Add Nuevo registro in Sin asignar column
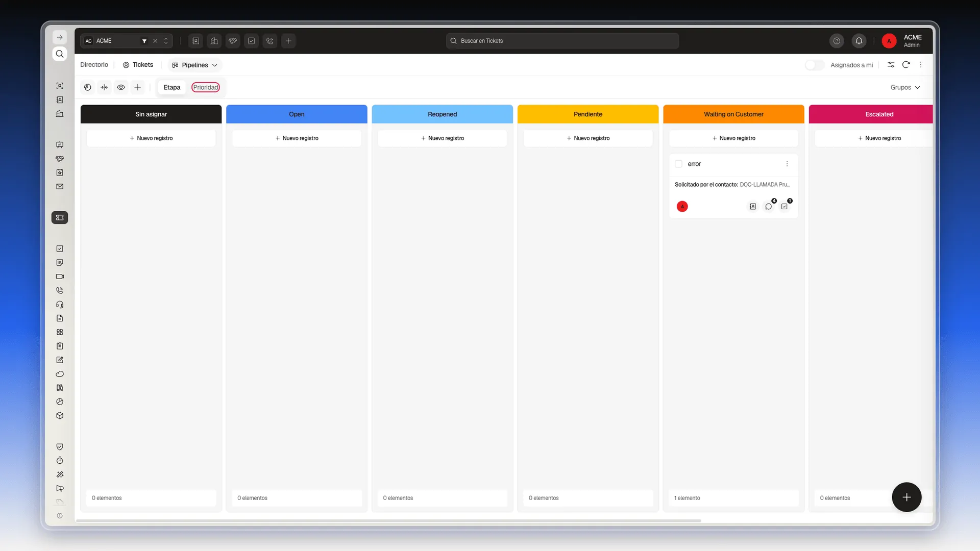This screenshot has width=980, height=551. click(151, 138)
